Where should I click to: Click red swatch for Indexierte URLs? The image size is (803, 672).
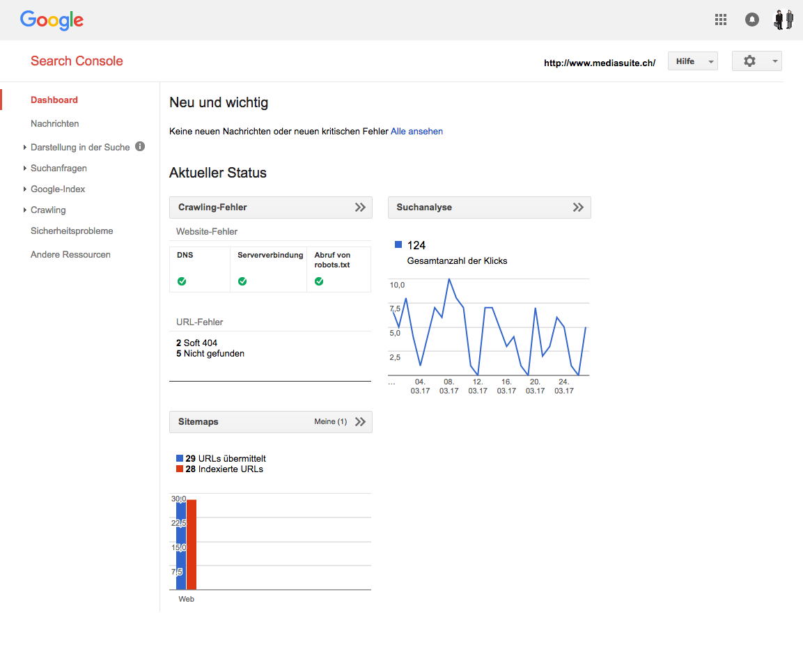coord(180,469)
